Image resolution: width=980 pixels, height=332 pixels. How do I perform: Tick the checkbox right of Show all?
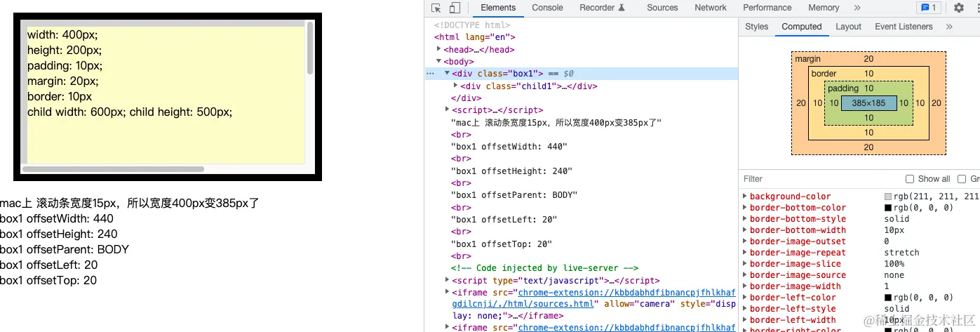[962, 179]
